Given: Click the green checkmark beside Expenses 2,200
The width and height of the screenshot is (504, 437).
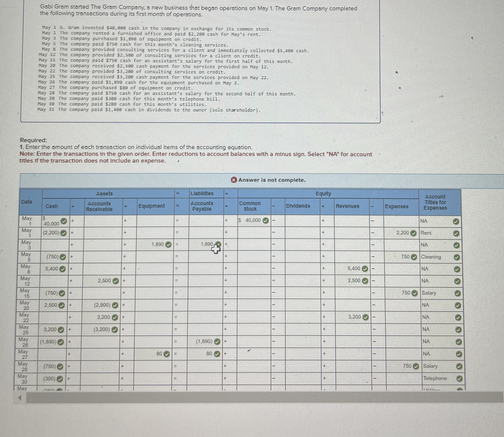Looking at the screenshot, I should [413, 233].
